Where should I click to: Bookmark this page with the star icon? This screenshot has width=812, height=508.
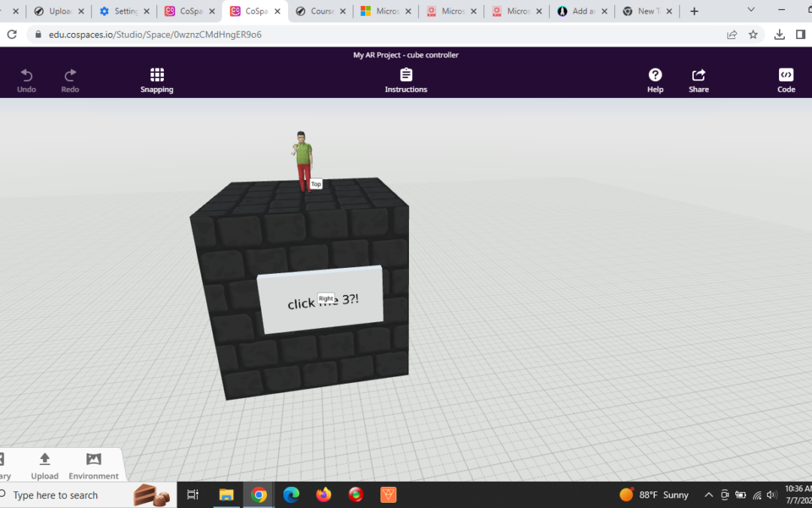click(x=753, y=35)
